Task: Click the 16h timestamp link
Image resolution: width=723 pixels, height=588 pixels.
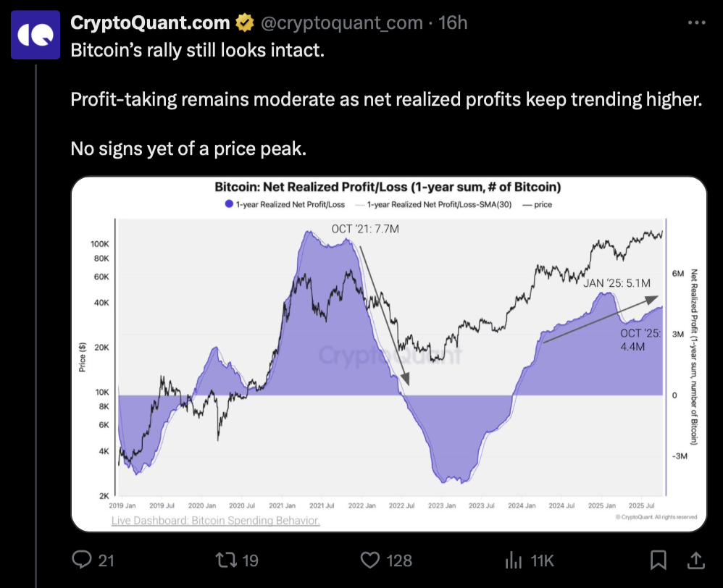Action: tap(454, 23)
